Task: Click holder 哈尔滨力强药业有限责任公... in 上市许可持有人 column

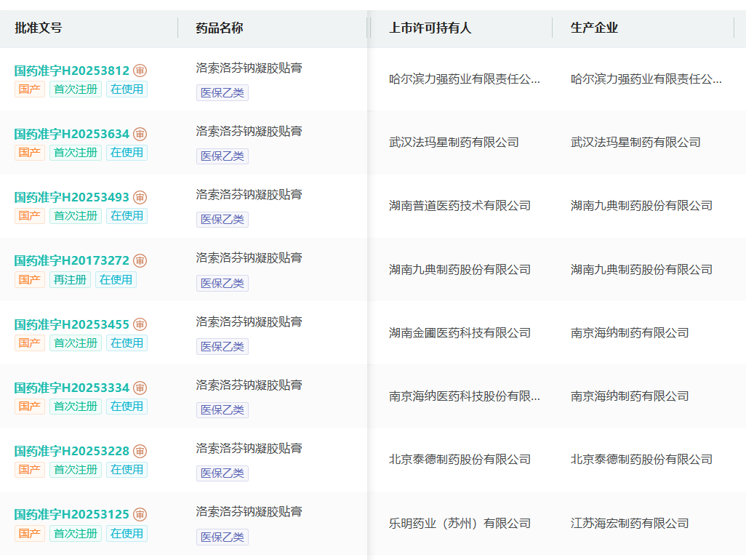Action: tap(465, 79)
